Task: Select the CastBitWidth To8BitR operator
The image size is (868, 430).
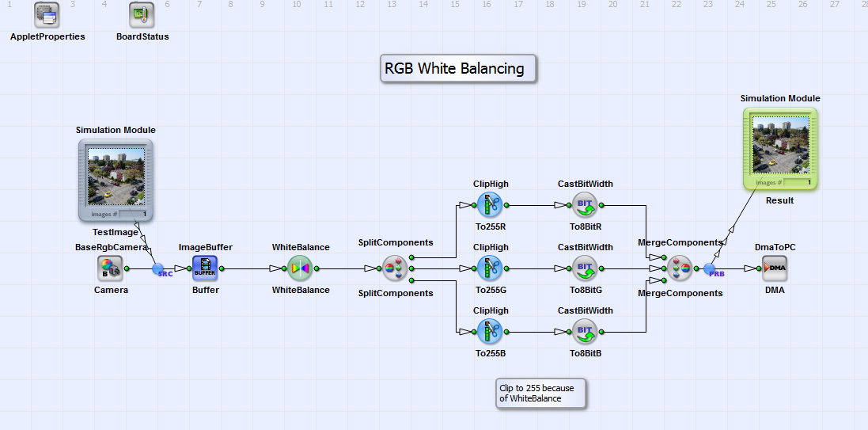Action: tap(586, 205)
